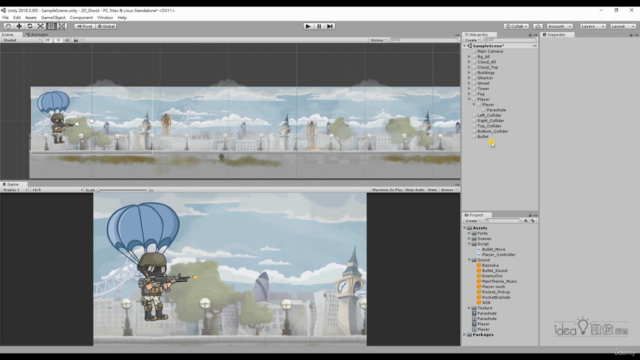
Task: Open the Layout dropdown
Action: [x=623, y=26]
